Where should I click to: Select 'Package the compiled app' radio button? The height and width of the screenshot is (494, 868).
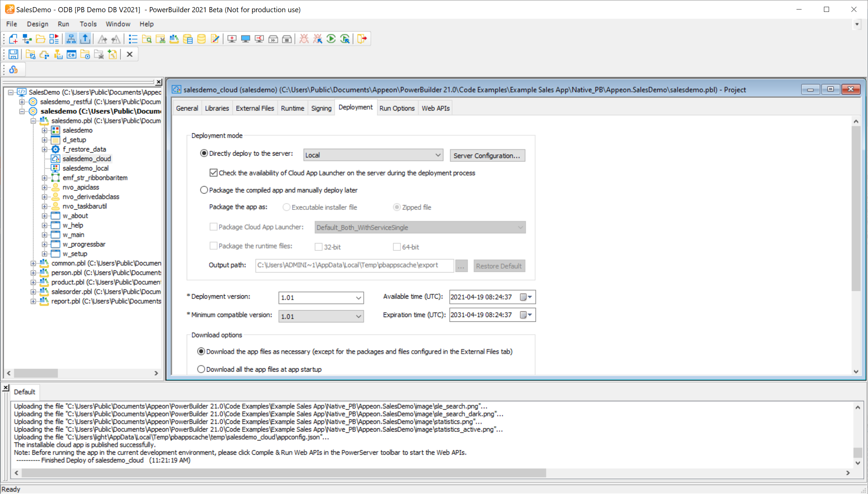point(204,190)
